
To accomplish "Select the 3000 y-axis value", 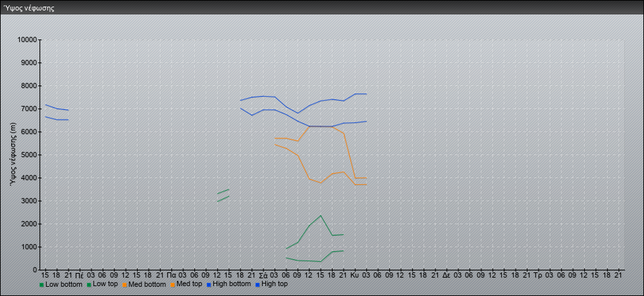I will 29,201.
